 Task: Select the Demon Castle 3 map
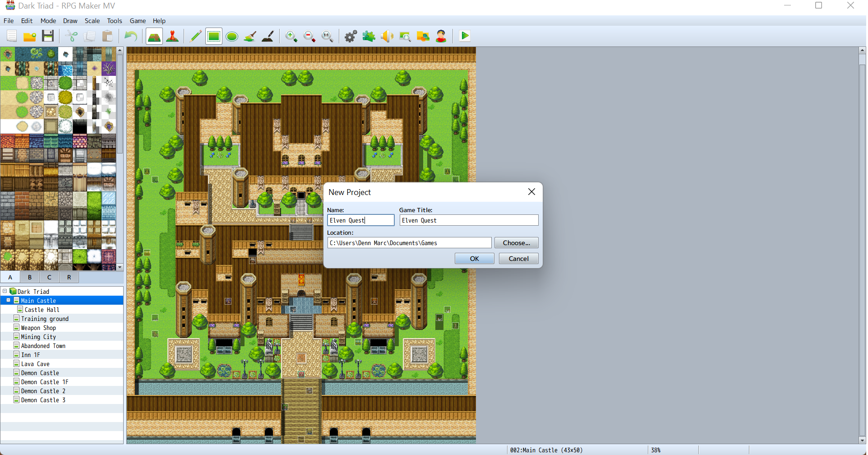point(43,400)
